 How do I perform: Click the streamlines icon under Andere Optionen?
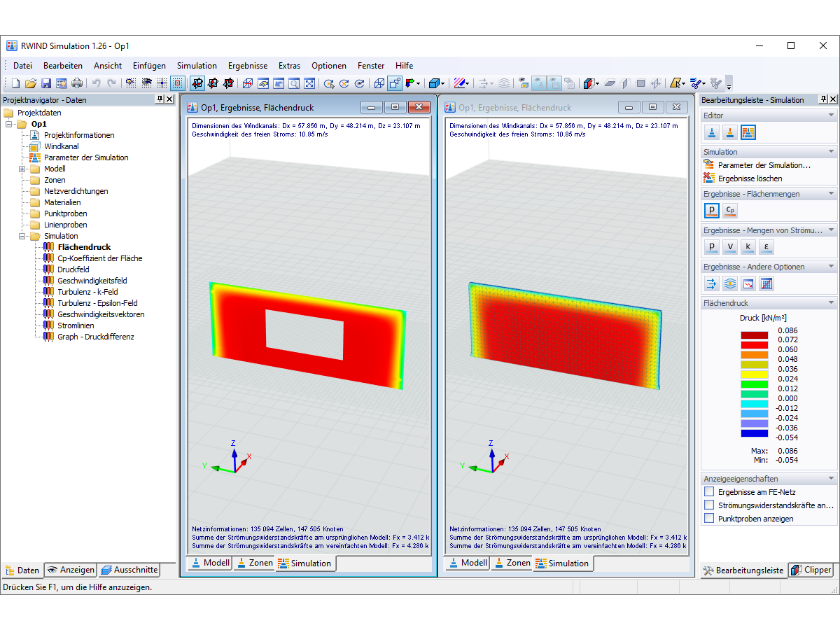point(712,283)
